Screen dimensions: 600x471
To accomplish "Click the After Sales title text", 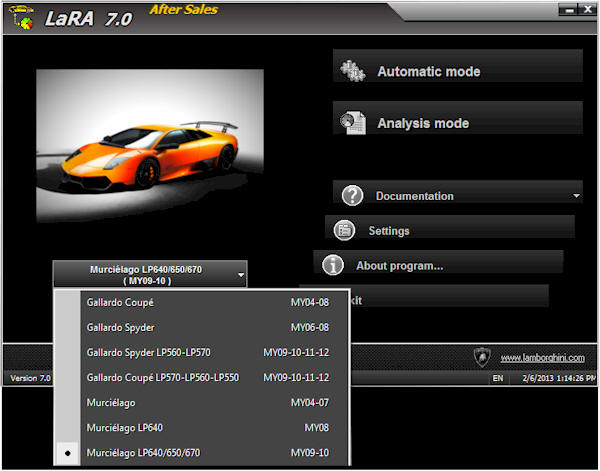I will pos(184,10).
